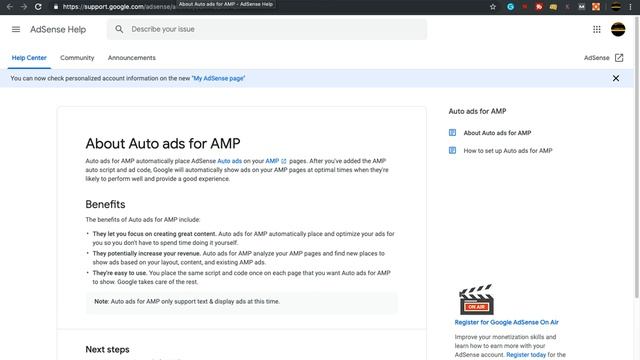The image size is (640, 360).
Task: Click the padlock site info icon
Action: [x=56, y=7]
